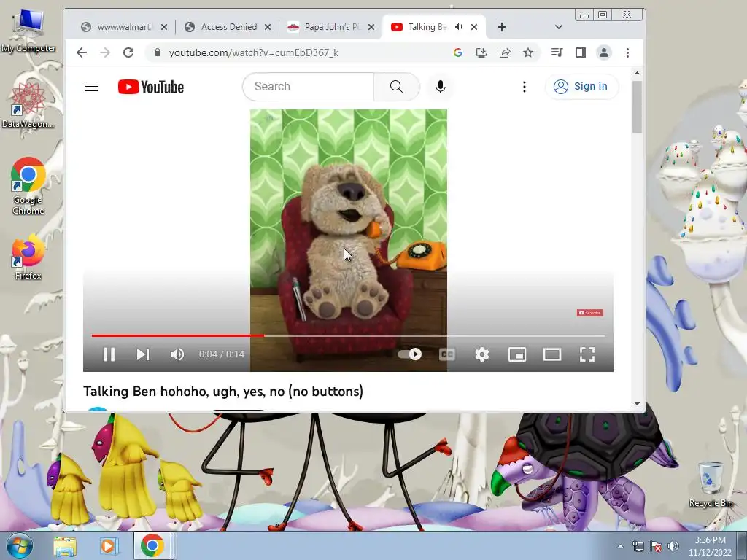Viewport: 747px width, 560px height.
Task: Switch to the www.walmart tab
Action: click(x=124, y=27)
